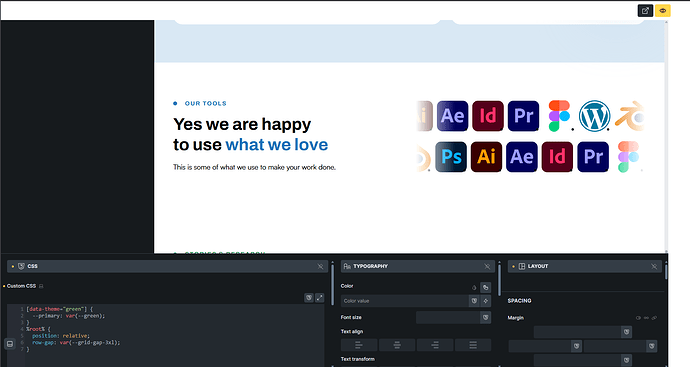The height and width of the screenshot is (367, 690).
Task: Toggle the bottom panel dock icon
Action: click(x=10, y=343)
